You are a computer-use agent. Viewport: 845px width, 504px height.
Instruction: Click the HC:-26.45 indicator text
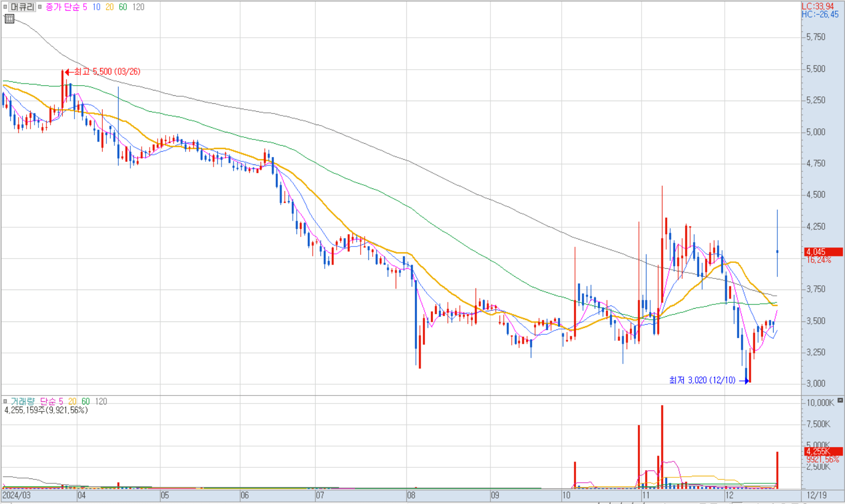point(821,14)
